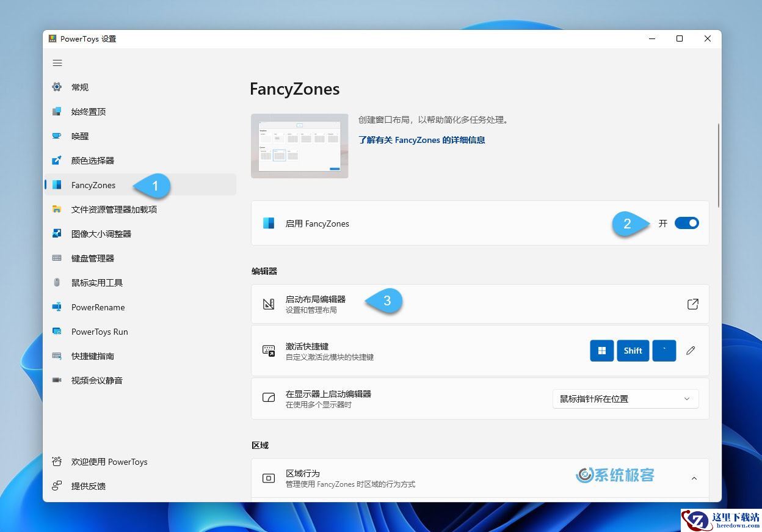Go to 快捷键指南 page

point(140,355)
